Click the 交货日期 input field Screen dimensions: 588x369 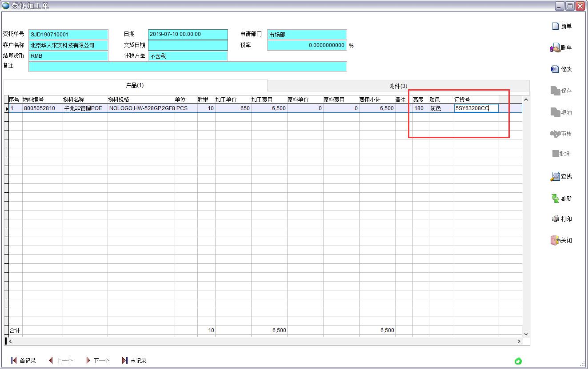pos(188,45)
